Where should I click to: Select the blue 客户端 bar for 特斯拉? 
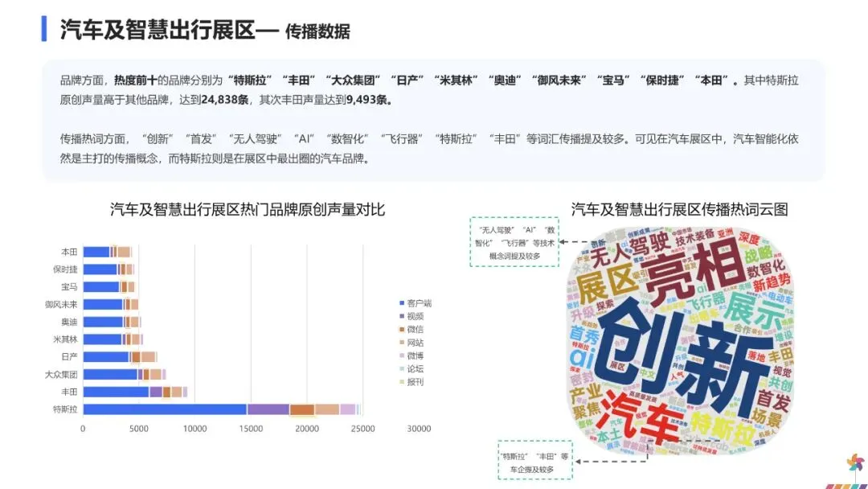pyautogui.click(x=165, y=409)
